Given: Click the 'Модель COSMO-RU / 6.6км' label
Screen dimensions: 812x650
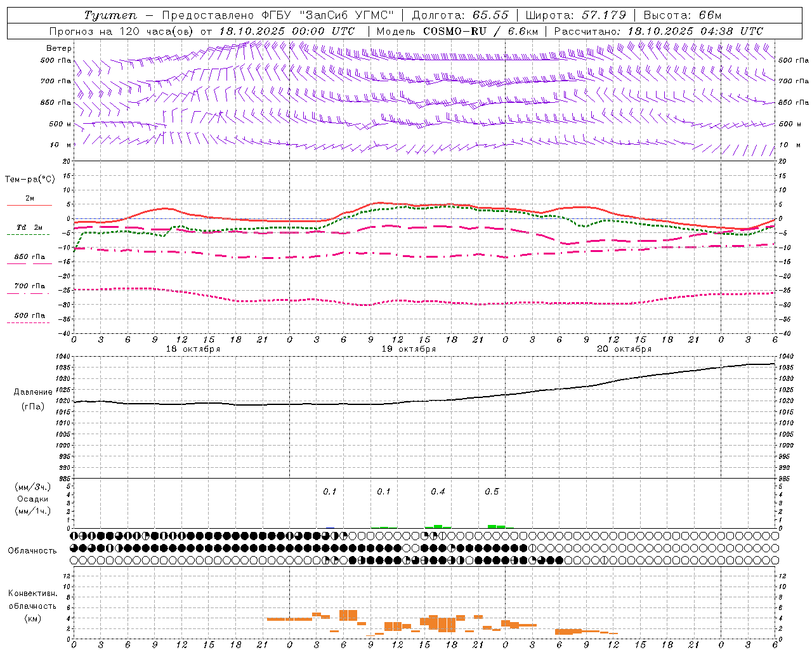Looking at the screenshot, I should click(x=457, y=31).
